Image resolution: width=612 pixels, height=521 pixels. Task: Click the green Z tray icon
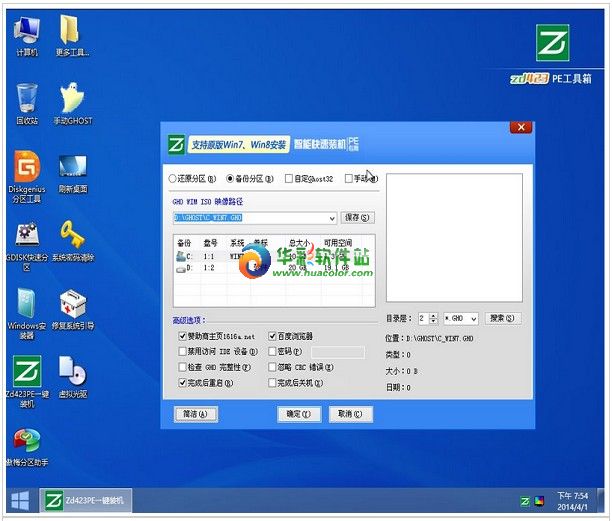[x=525, y=501]
